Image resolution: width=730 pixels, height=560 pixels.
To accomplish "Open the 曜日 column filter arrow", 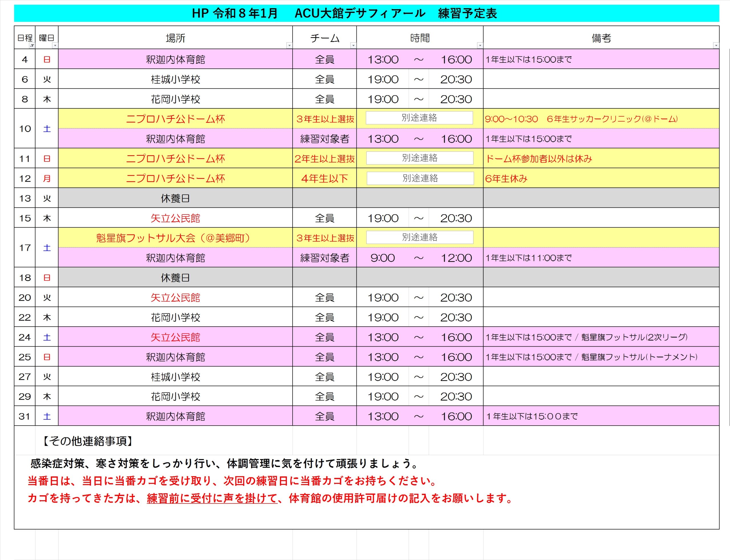I will coord(55,46).
